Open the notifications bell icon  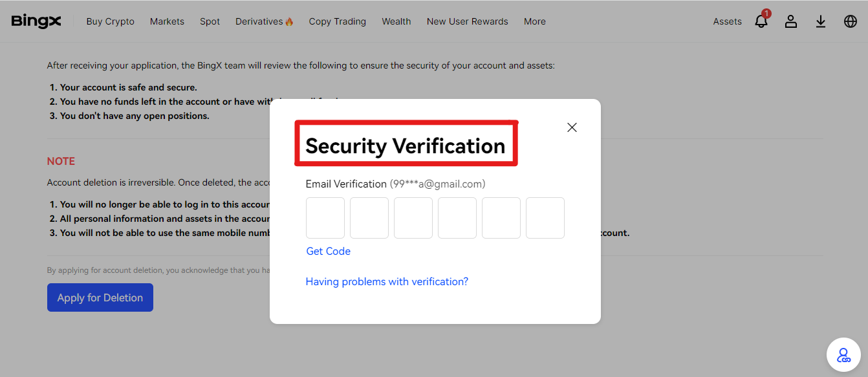761,21
